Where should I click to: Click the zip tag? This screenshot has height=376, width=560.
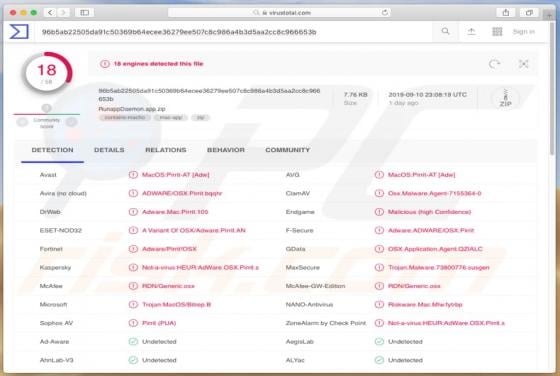(200, 117)
